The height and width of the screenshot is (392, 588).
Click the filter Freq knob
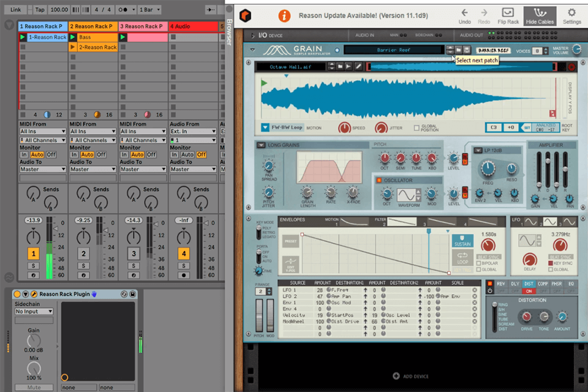pos(488,168)
